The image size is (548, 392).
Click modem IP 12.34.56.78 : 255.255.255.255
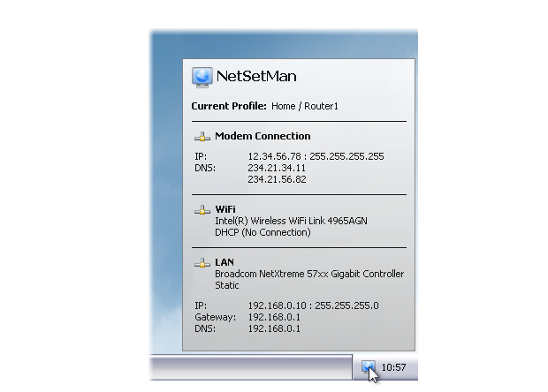point(316,156)
